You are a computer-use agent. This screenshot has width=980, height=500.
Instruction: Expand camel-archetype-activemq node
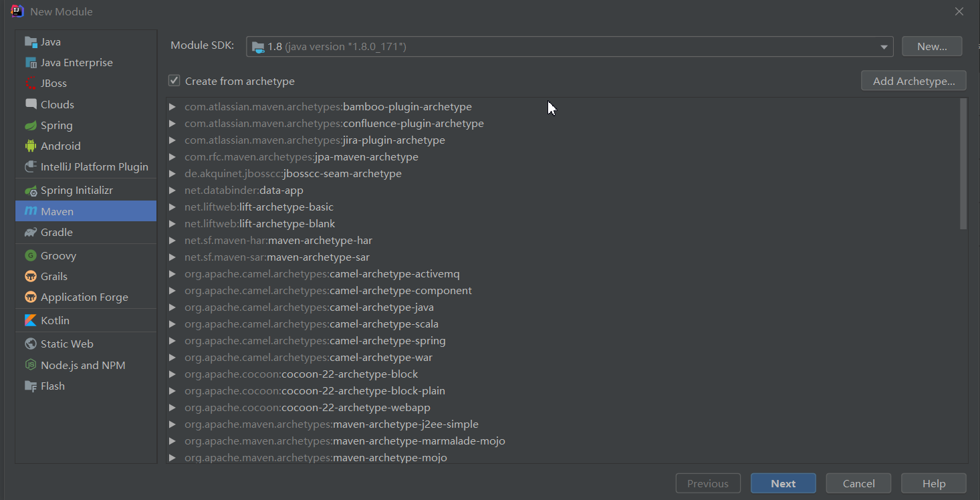coord(172,274)
